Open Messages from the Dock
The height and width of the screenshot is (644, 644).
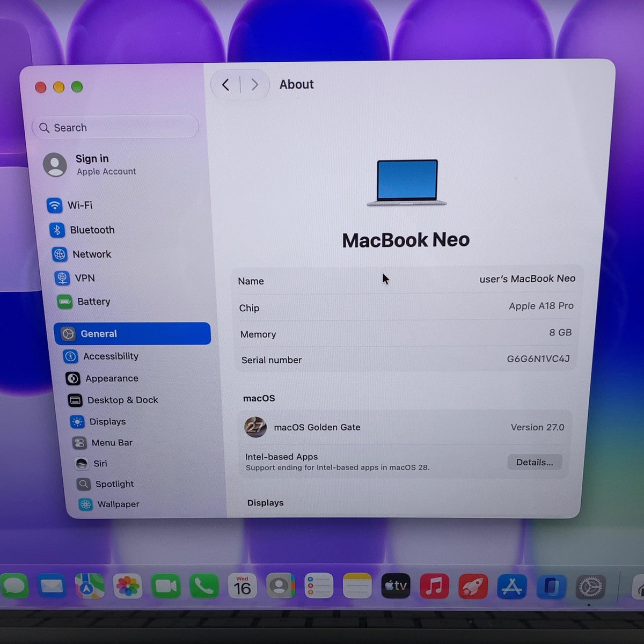[x=14, y=587]
